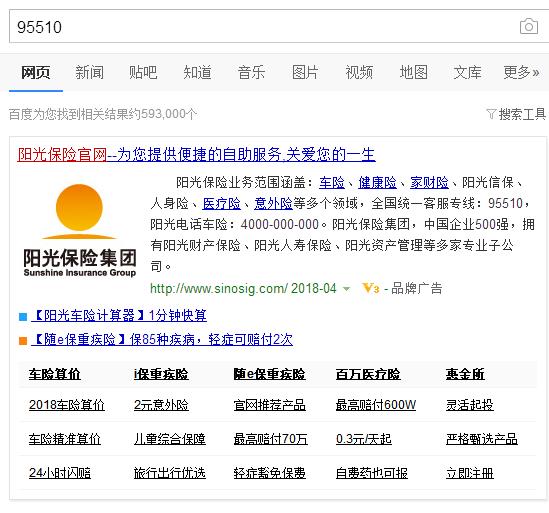
Task: Click the search tools funnel icon
Action: [x=491, y=114]
